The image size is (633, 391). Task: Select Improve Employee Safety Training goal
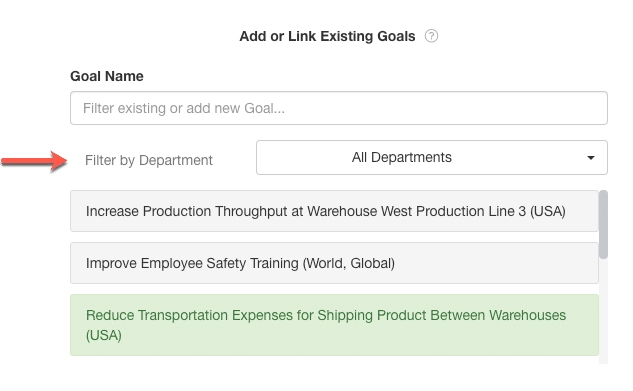tap(334, 263)
